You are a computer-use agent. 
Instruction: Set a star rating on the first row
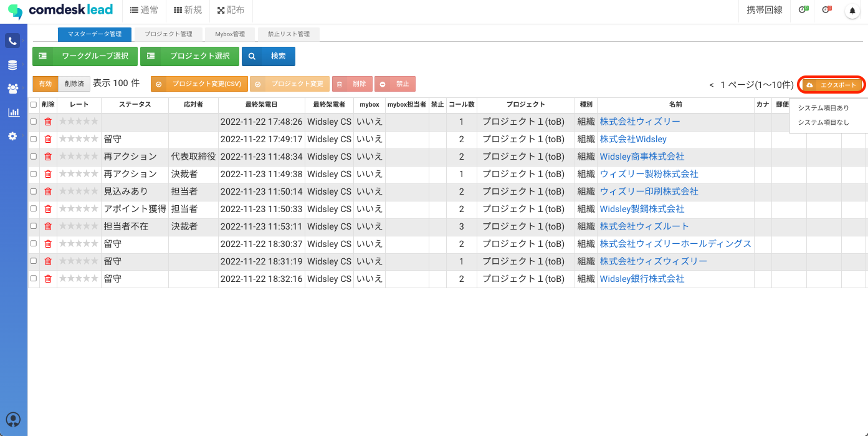[78, 122]
